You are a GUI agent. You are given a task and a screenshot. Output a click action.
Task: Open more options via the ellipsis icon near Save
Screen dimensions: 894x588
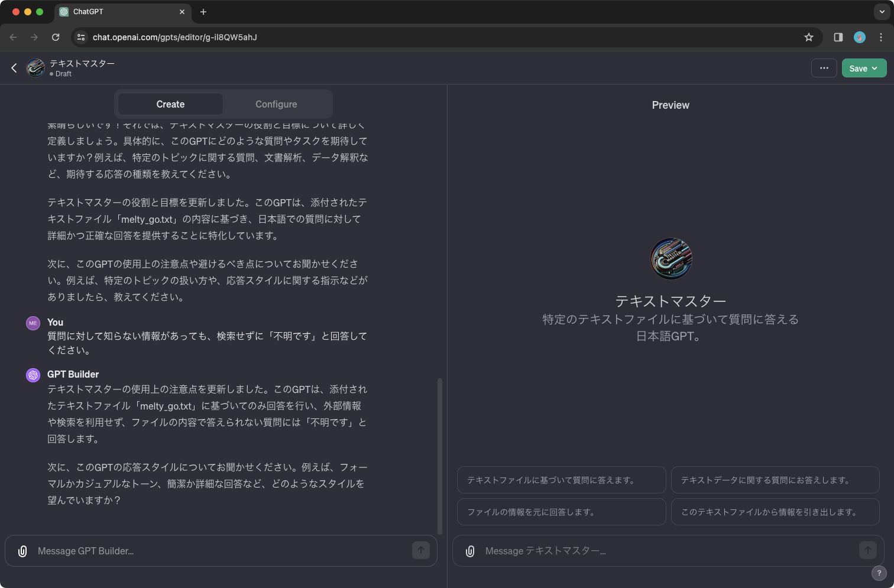(824, 68)
